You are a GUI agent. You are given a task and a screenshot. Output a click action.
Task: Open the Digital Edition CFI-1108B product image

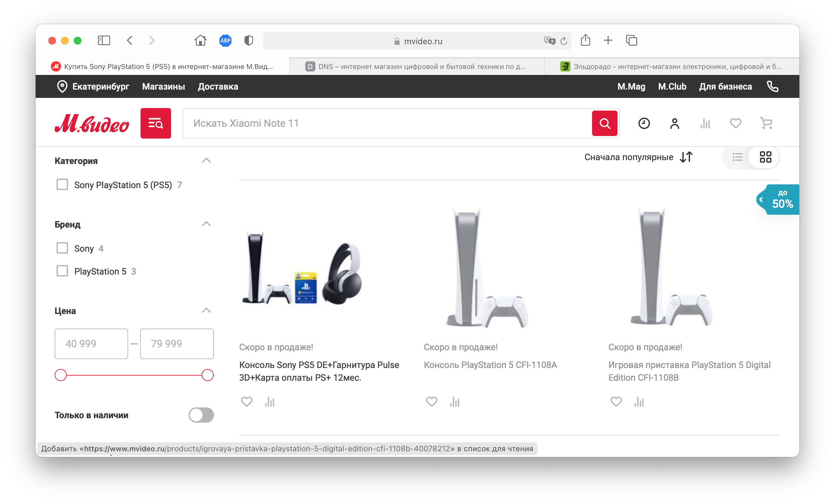671,268
